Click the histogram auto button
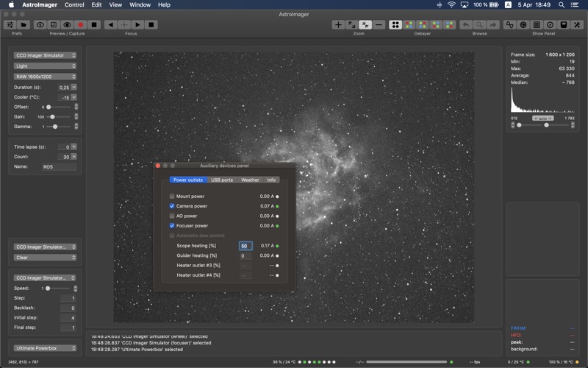The image size is (588, 368). (543, 118)
